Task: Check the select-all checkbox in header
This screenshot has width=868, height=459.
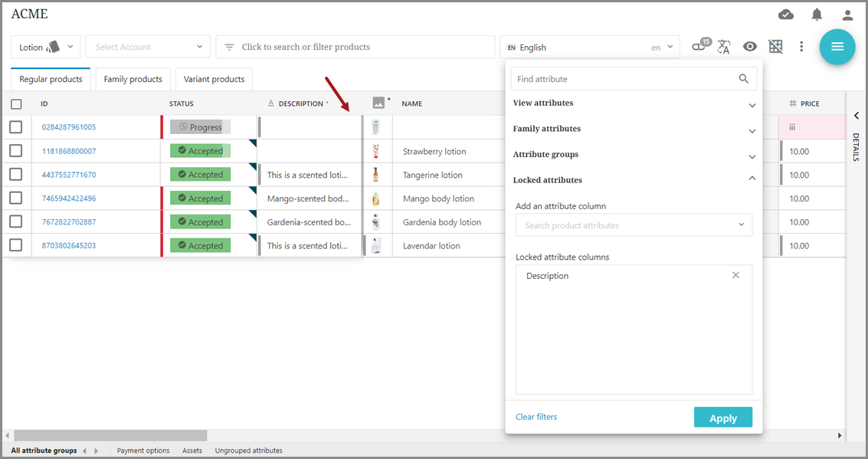Action: 16,104
